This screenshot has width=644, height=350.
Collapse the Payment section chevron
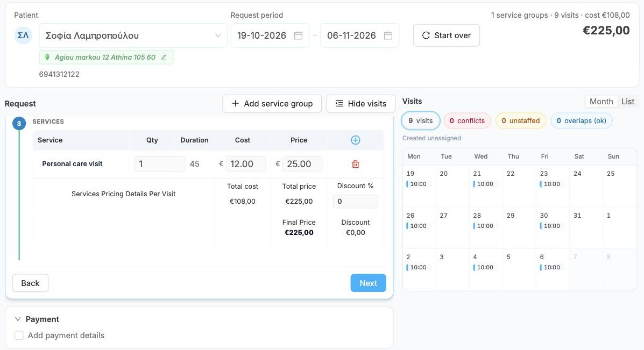(x=18, y=319)
